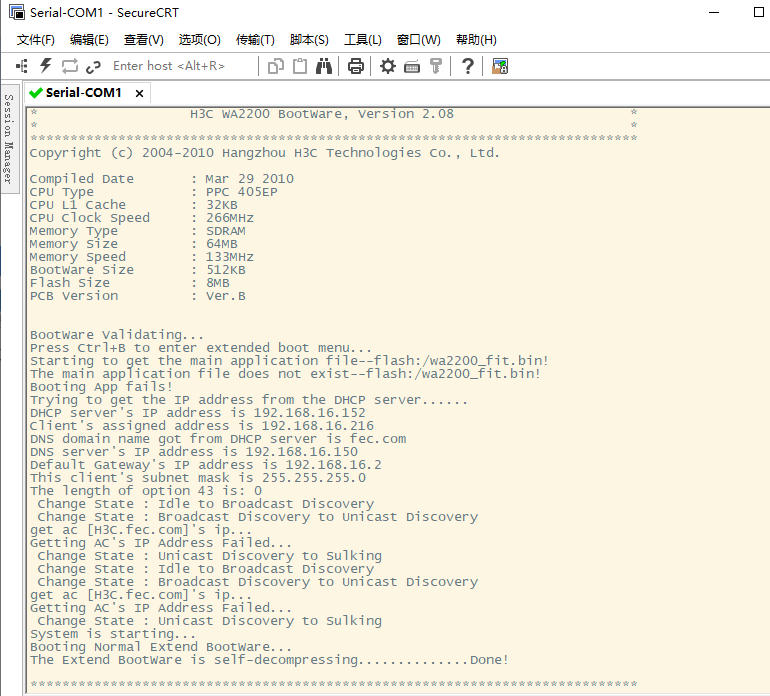Open the 帮助(H) menu
The image size is (770, 696).
[x=476, y=40]
